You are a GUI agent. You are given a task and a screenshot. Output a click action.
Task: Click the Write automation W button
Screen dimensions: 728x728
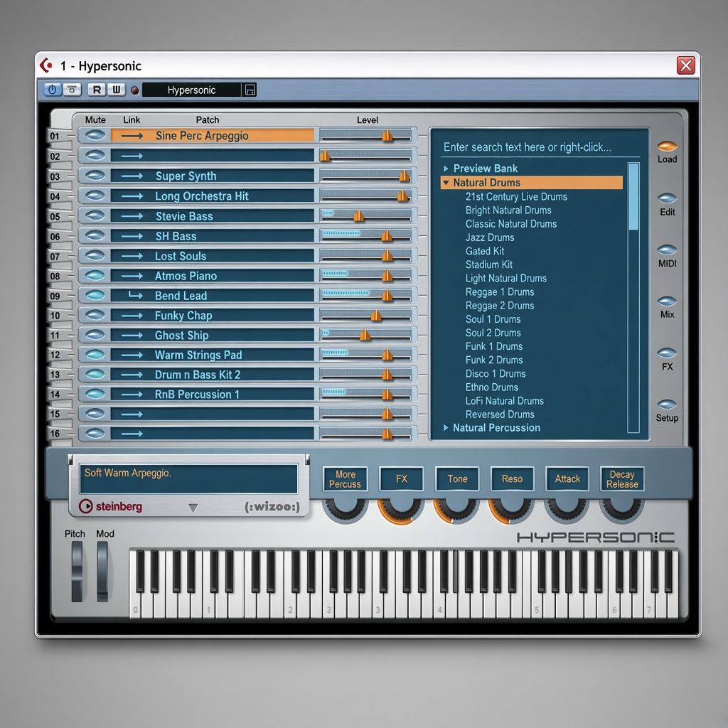tap(116, 90)
